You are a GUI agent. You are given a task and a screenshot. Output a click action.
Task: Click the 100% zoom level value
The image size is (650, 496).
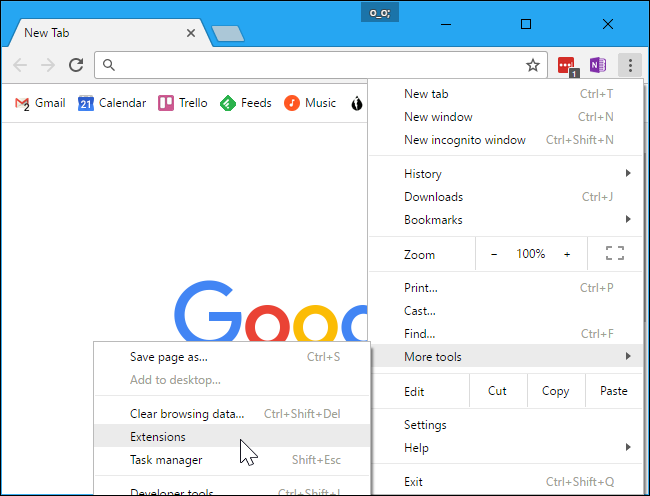point(530,254)
